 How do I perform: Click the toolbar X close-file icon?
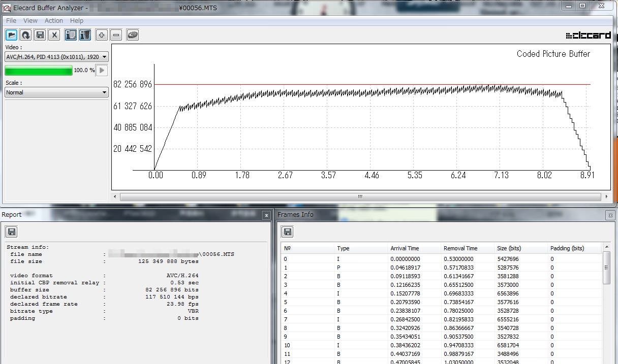54,35
